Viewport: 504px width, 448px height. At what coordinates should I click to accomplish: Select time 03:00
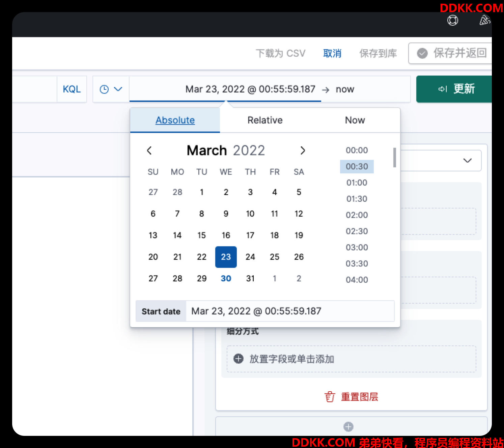point(357,248)
